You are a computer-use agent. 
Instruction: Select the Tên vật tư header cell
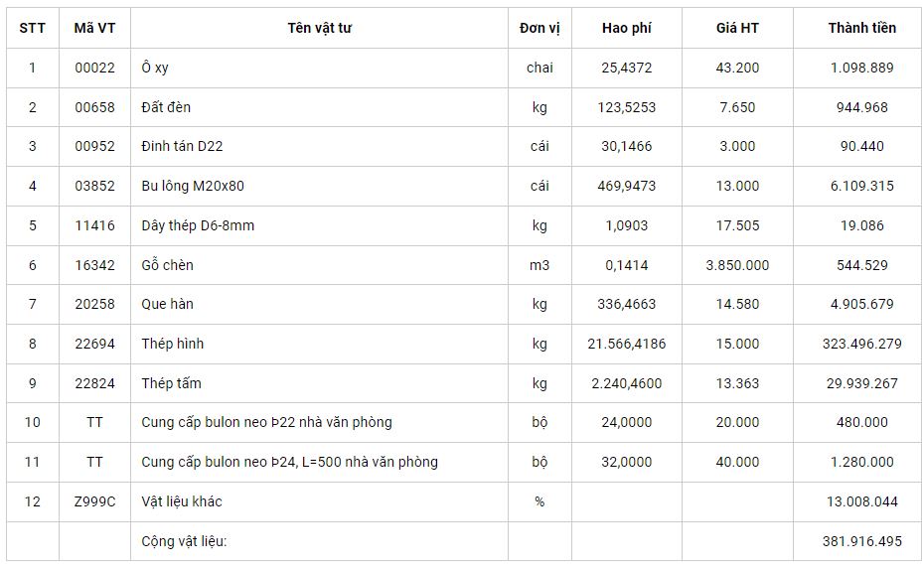(x=319, y=28)
